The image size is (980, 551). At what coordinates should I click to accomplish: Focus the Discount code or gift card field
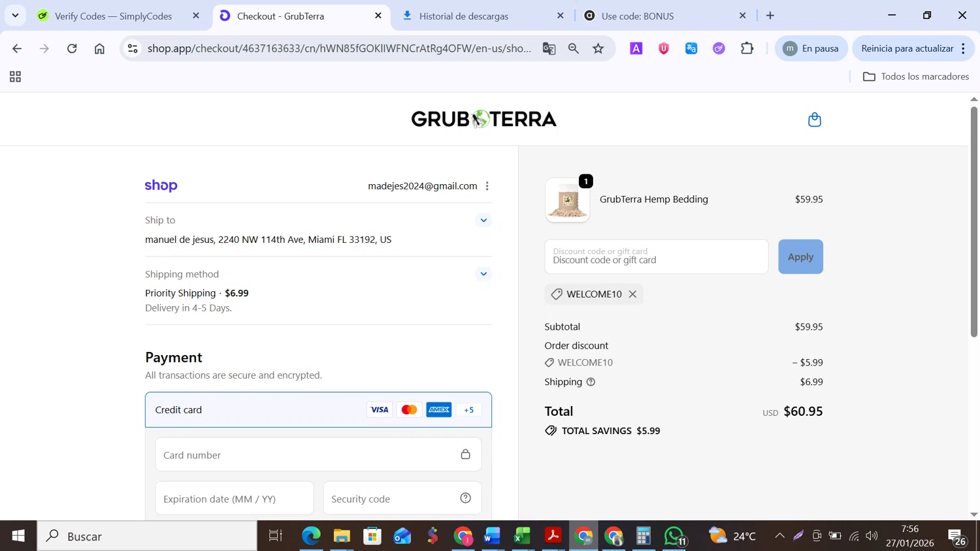tap(657, 257)
